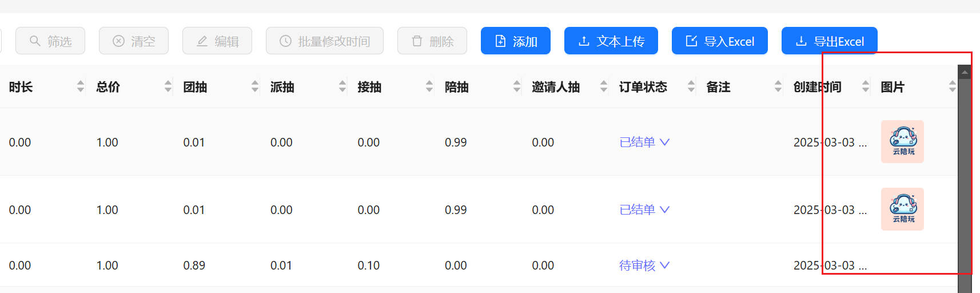Click the blue 添加 add button
980x293 pixels.
click(x=516, y=41)
